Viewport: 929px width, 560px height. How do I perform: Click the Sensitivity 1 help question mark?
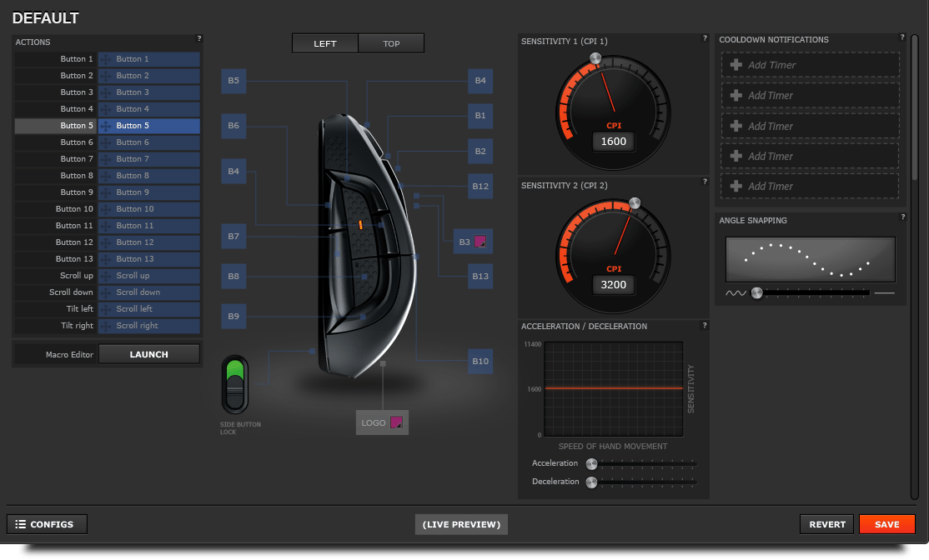click(705, 38)
